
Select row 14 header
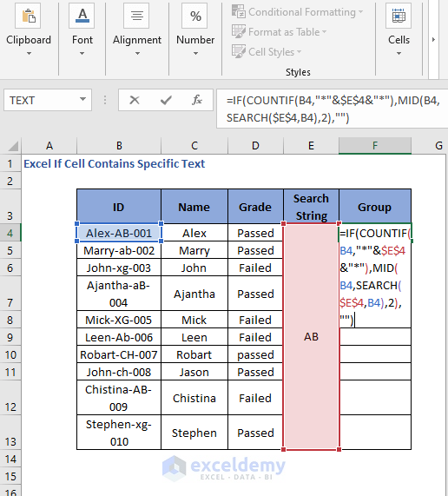coord(10,459)
